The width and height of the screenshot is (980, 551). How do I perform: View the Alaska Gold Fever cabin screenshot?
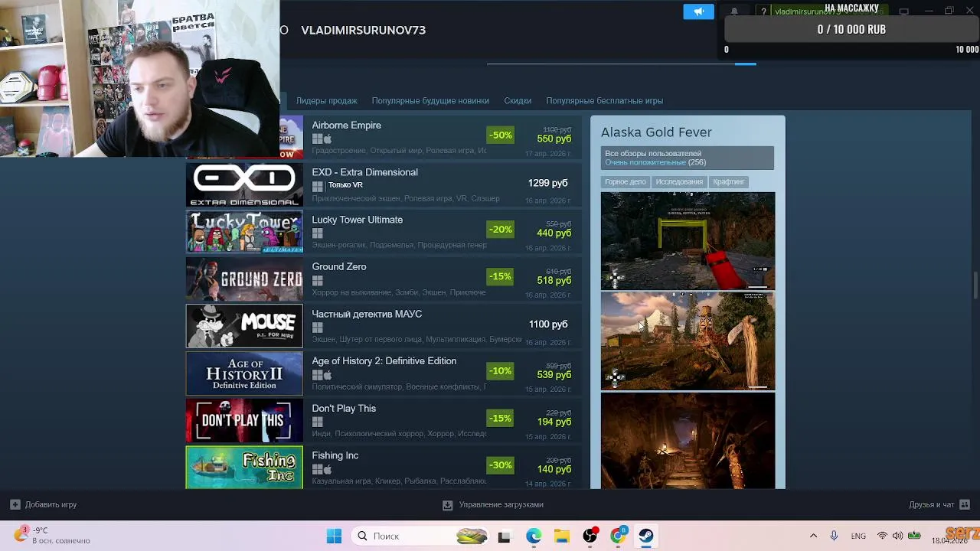click(x=688, y=341)
